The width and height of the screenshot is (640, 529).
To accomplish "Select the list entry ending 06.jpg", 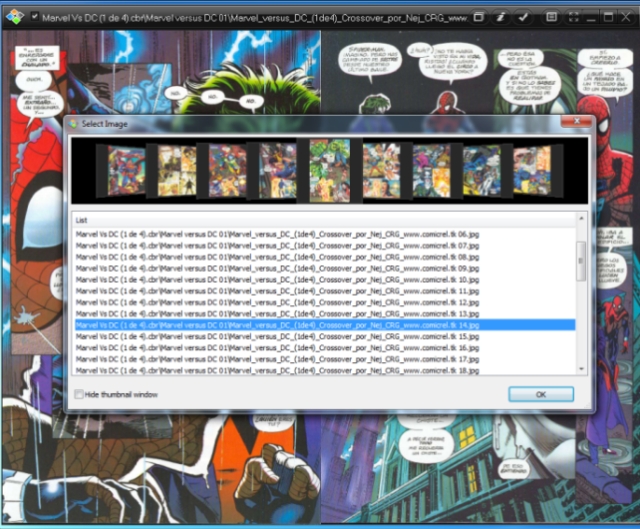I will pyautogui.click(x=325, y=234).
